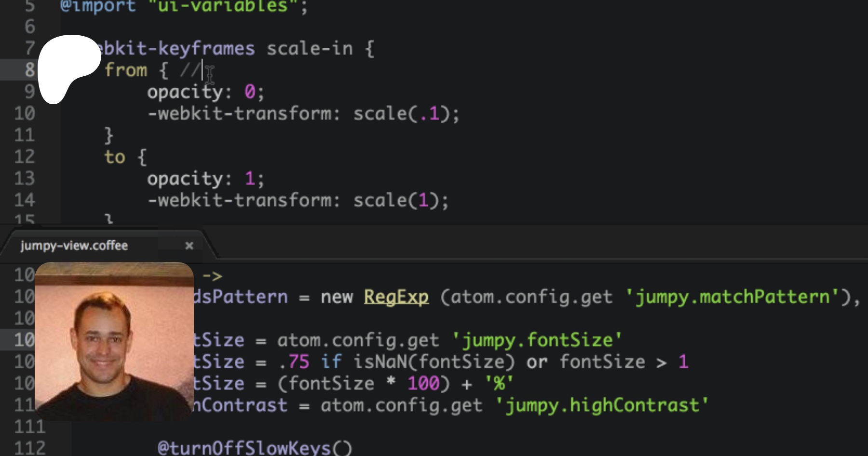Screen dimensions: 868x456
Task: Click line number 12 in the top gutter
Action: [x=25, y=157]
